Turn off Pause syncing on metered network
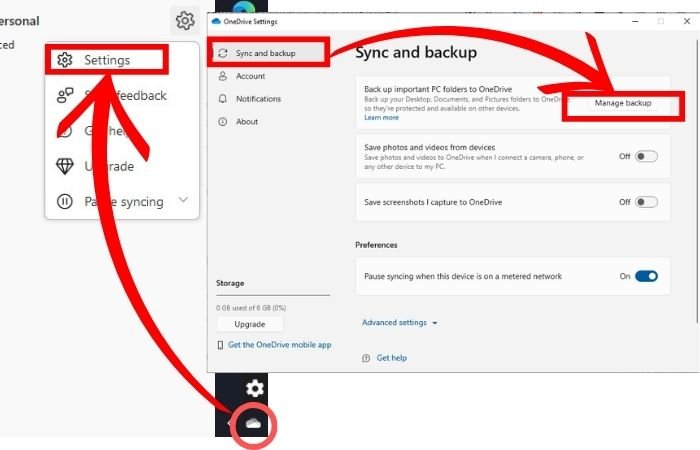 click(646, 276)
